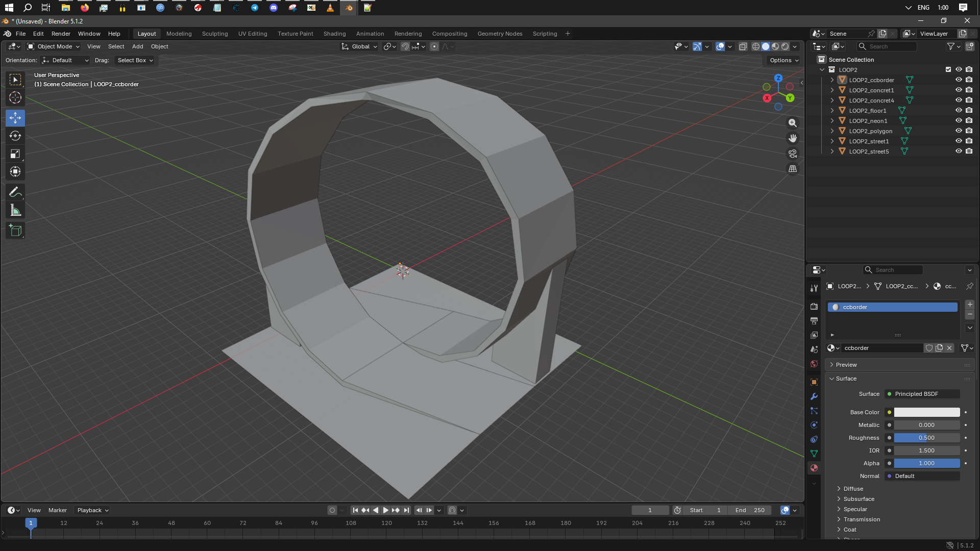Open the Object Mode dropdown
This screenshot has width=980, height=551.
click(54, 46)
